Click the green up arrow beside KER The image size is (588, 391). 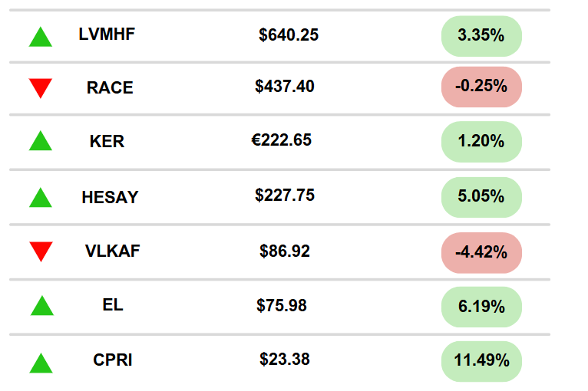[41, 141]
